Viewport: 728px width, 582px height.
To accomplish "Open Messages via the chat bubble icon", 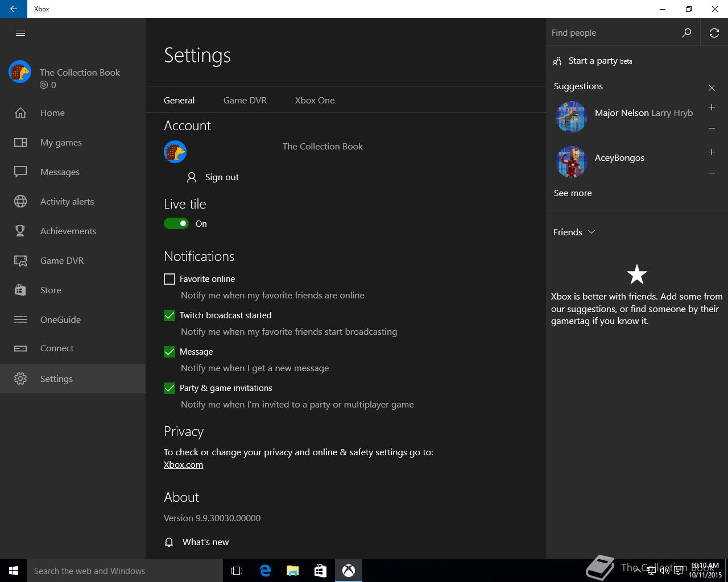I will (20, 172).
